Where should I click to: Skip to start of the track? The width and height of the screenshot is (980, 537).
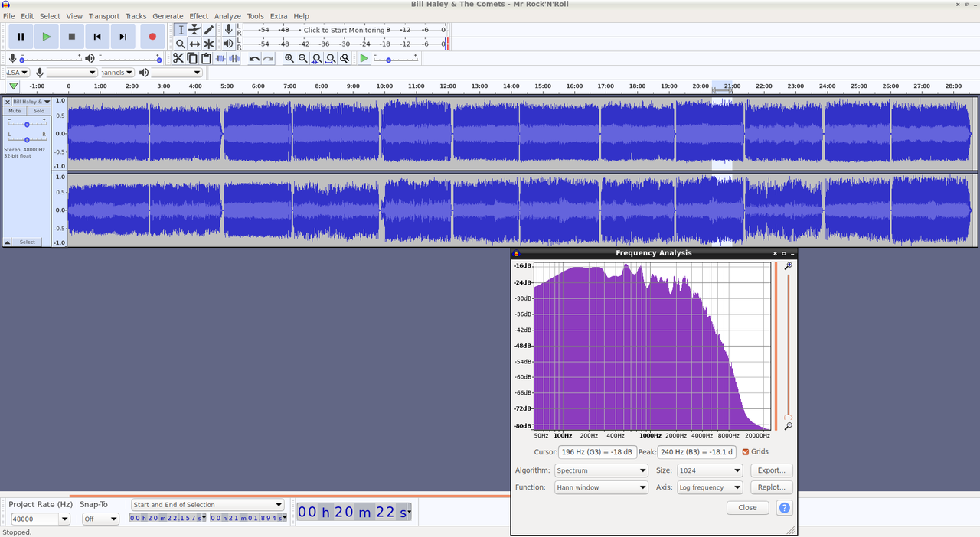[x=97, y=36]
